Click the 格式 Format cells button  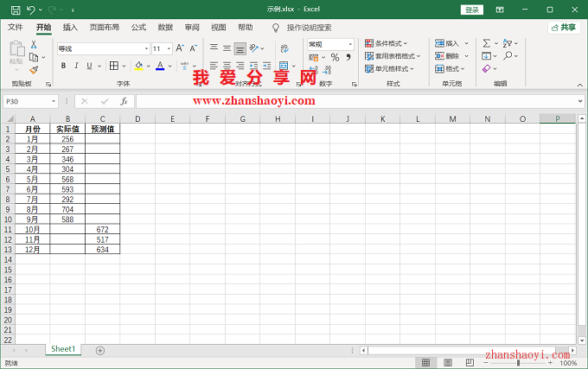450,69
